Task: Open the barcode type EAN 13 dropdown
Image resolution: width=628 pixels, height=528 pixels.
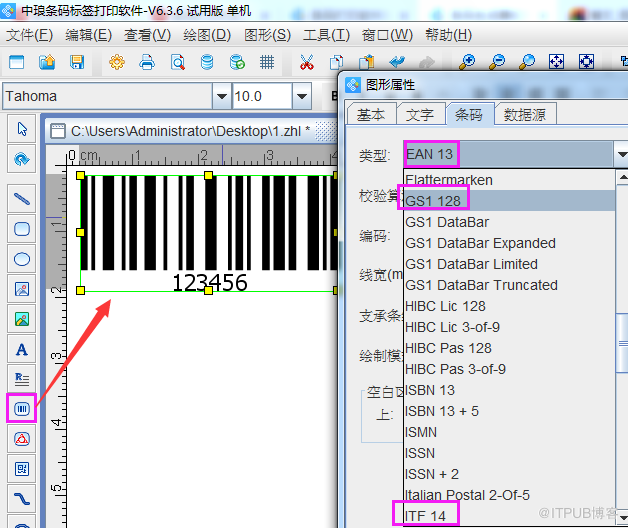Action: (x=620, y=154)
